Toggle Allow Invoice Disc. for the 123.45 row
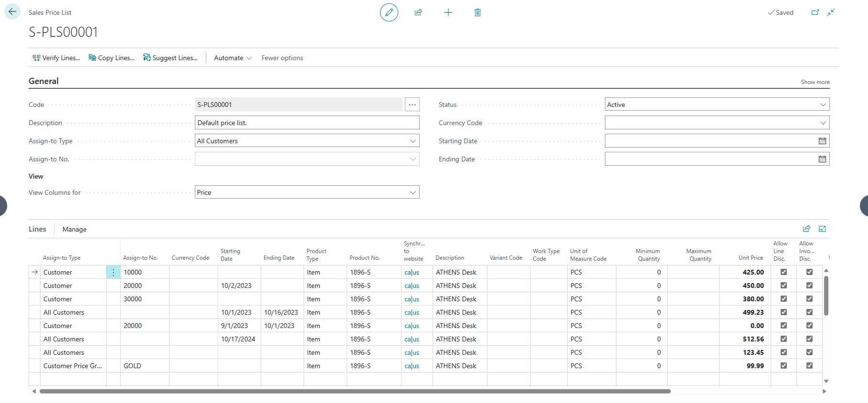Screen dimensions: 868x403 [x=809, y=352]
